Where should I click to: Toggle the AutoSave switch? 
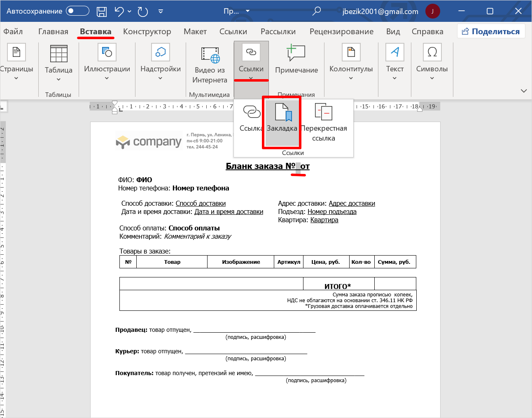coord(77,11)
